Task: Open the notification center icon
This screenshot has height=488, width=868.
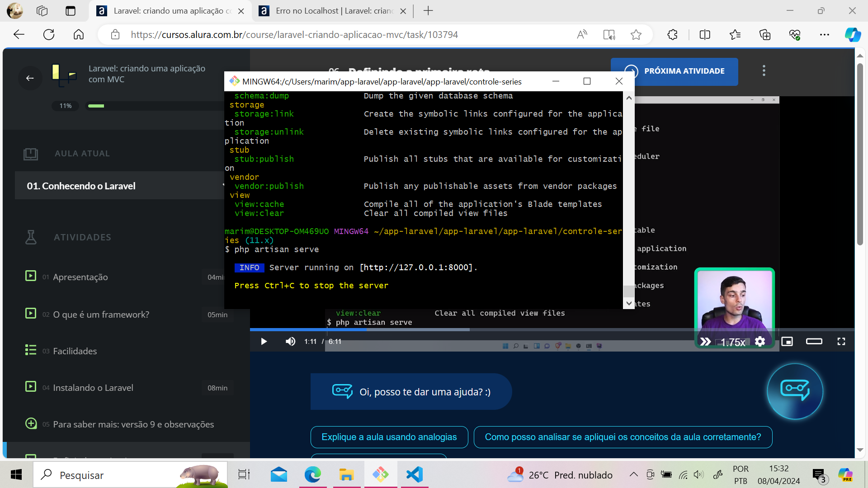Action: click(819, 475)
